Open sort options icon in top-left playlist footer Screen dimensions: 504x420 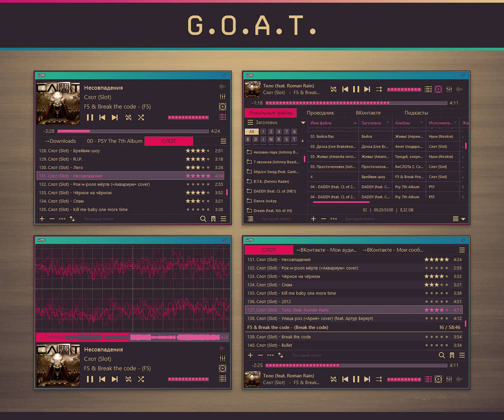pyautogui.click(x=72, y=219)
